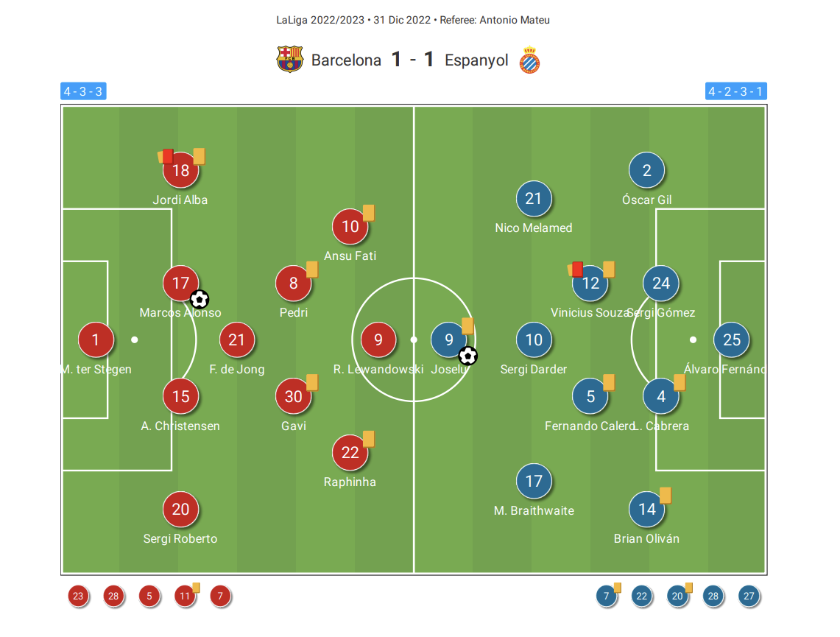Click the 4-2-3-1 formation badge
840x637 pixels.
click(x=735, y=91)
